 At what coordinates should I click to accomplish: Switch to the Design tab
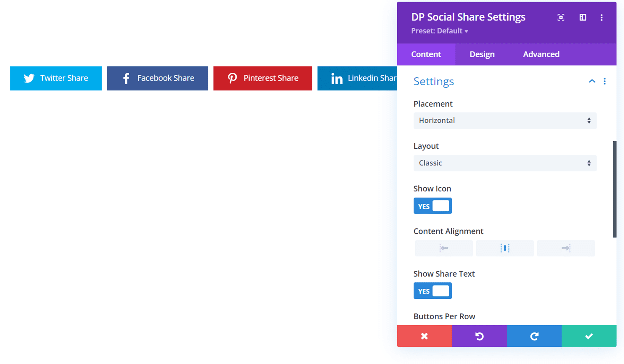tap(482, 54)
